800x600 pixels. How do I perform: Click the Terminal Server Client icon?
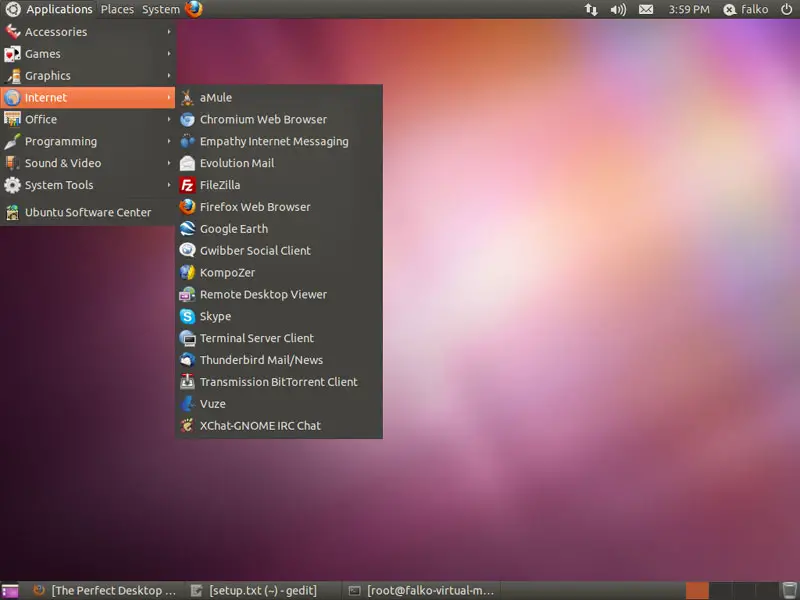pyautogui.click(x=187, y=338)
